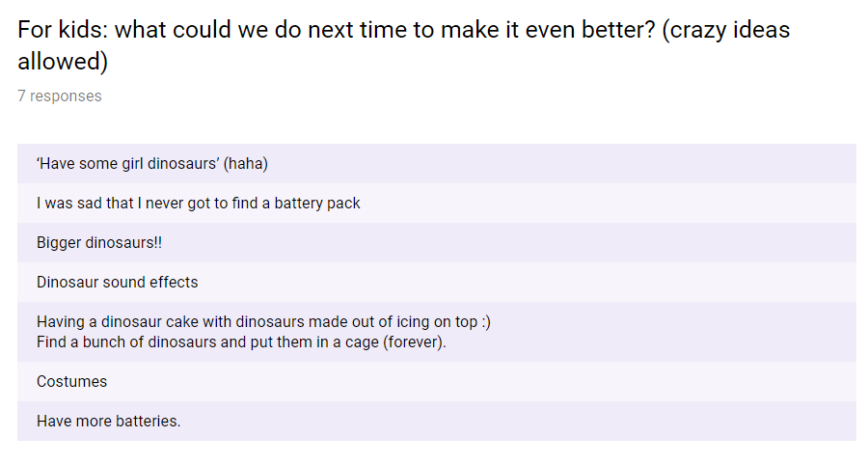Select the 'Bigger dinosaurs!!' response

pyautogui.click(x=99, y=243)
